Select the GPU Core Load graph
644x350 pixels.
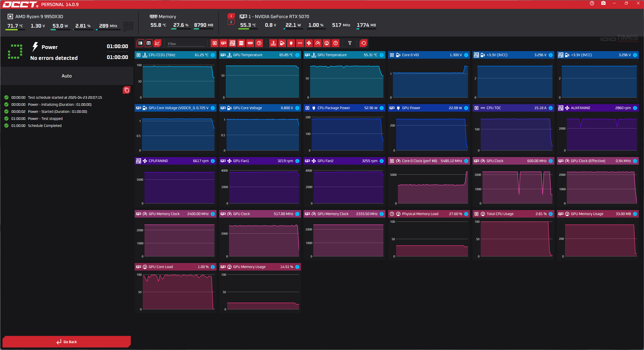(175, 288)
